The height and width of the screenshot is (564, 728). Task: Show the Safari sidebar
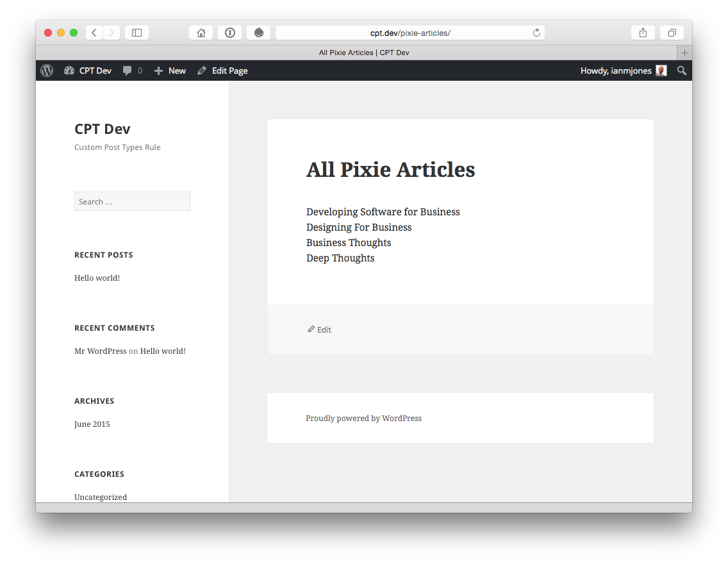click(136, 33)
